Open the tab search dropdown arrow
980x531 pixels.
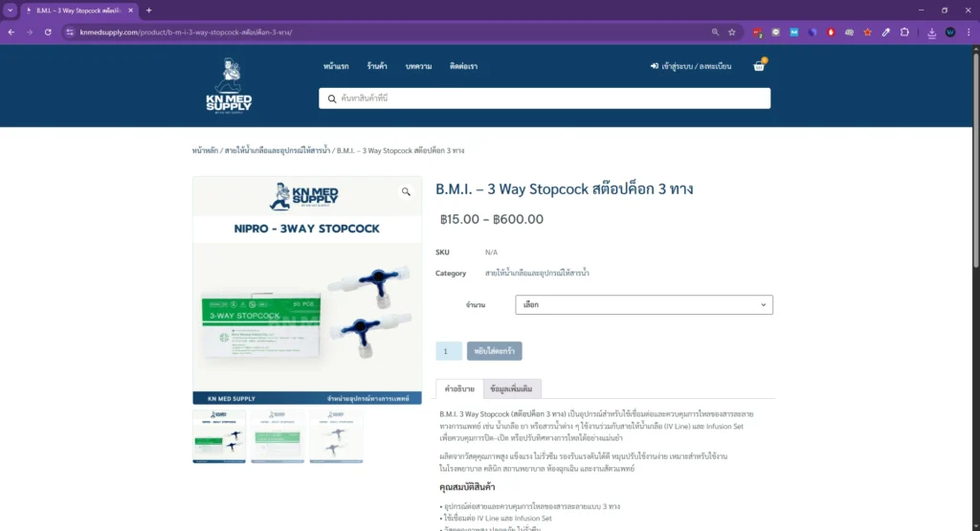tap(10, 10)
